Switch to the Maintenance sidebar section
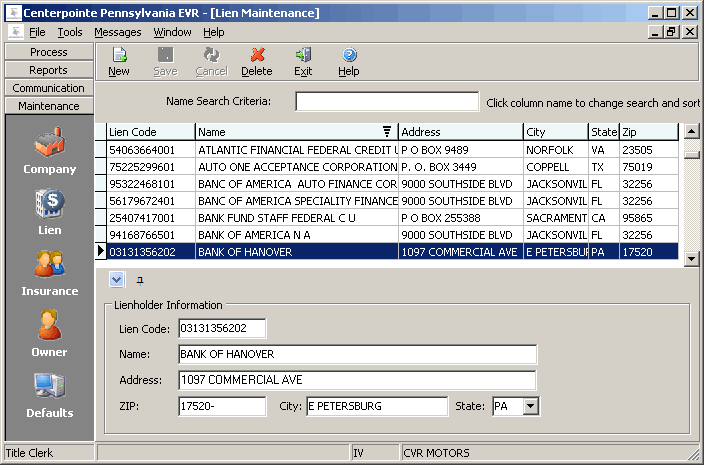This screenshot has width=704, height=465. [x=49, y=106]
